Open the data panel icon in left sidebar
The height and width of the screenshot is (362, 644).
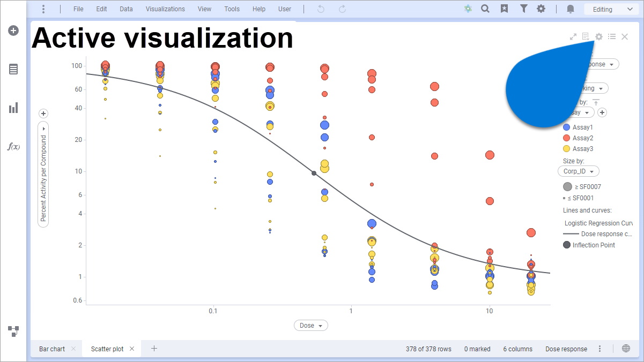coord(13,69)
